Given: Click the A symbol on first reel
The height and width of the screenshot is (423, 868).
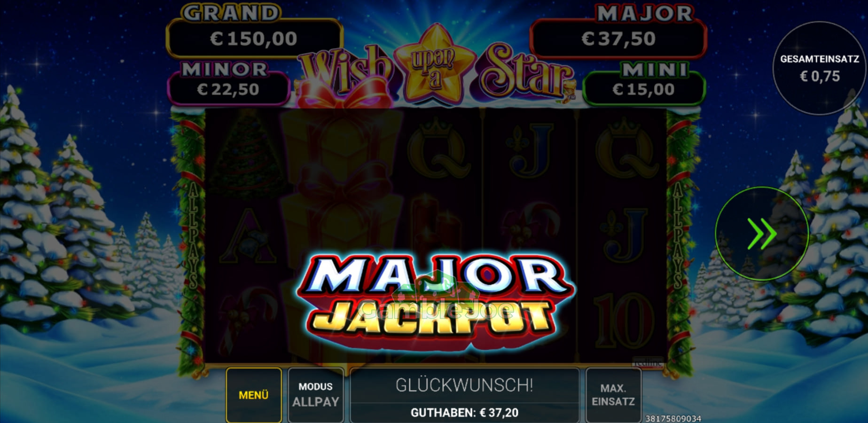Looking at the screenshot, I should pos(248,235).
